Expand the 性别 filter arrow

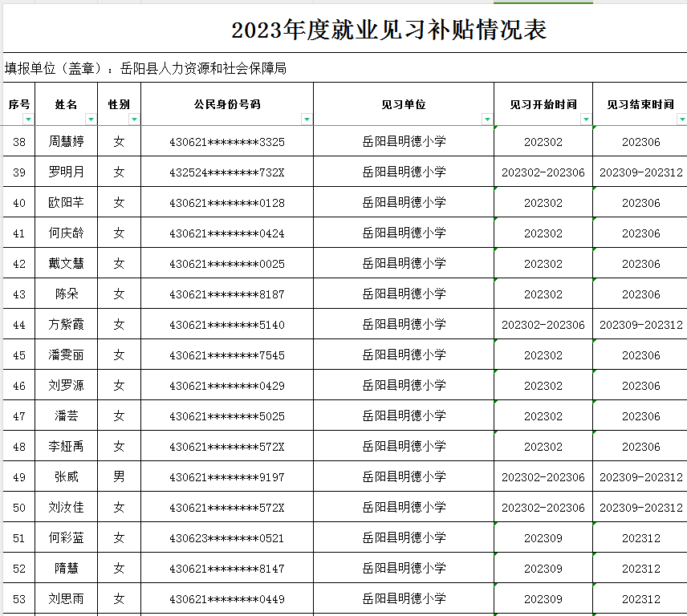(x=134, y=120)
